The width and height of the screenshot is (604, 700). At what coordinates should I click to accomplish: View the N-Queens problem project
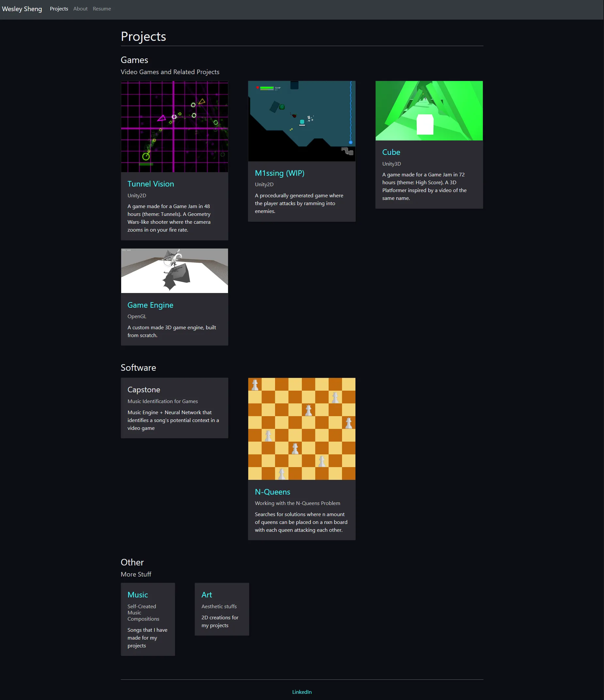click(x=272, y=492)
